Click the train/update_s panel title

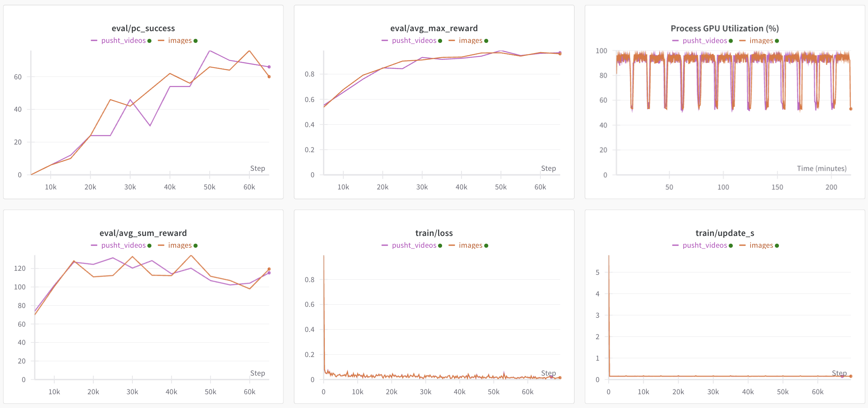[725, 233]
